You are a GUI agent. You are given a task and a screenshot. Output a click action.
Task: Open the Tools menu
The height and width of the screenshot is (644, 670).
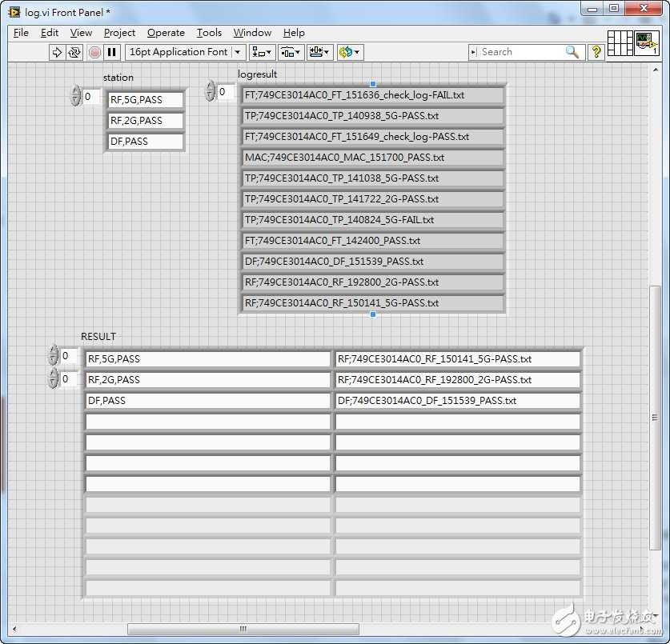pyautogui.click(x=209, y=33)
